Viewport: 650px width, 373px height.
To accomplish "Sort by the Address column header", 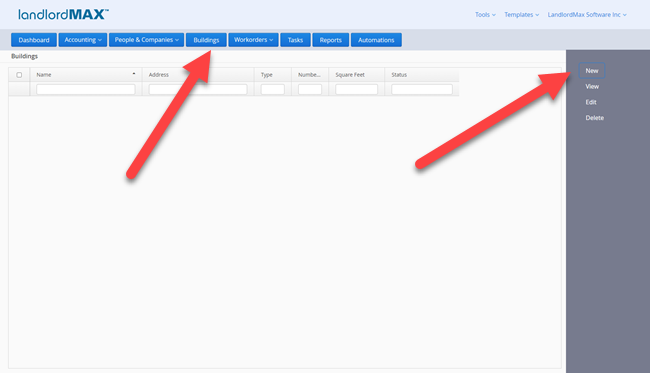I will coord(198,75).
